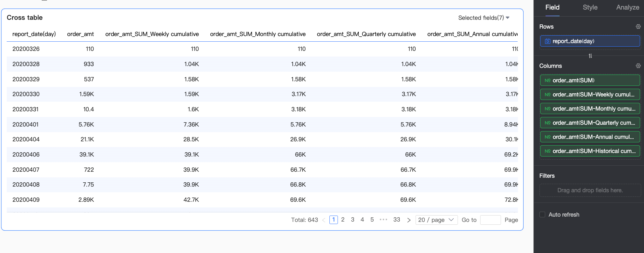Select the order_amt(SUM-Quarterly cum... field pill
The image size is (644, 253).
tap(590, 123)
